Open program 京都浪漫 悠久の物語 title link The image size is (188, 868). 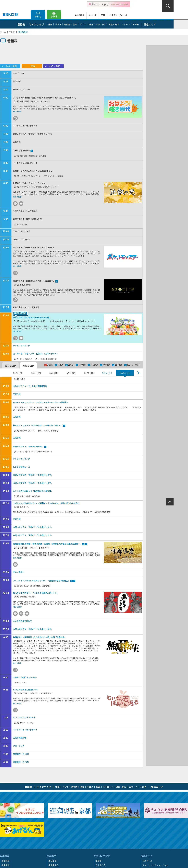pos(47,544)
